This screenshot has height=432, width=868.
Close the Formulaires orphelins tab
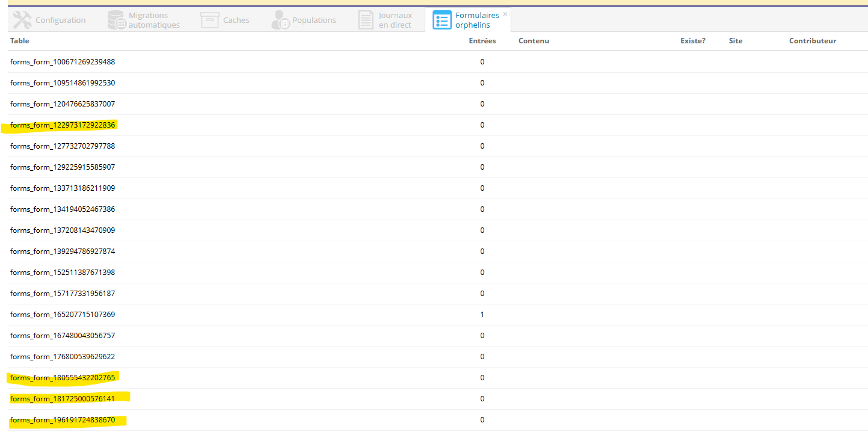pyautogui.click(x=505, y=14)
